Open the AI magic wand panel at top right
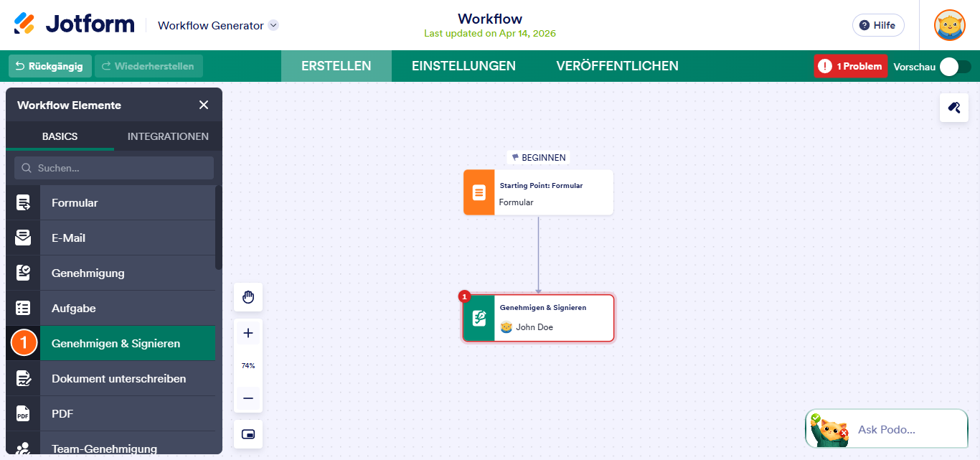The height and width of the screenshot is (460, 980). pyautogui.click(x=953, y=107)
